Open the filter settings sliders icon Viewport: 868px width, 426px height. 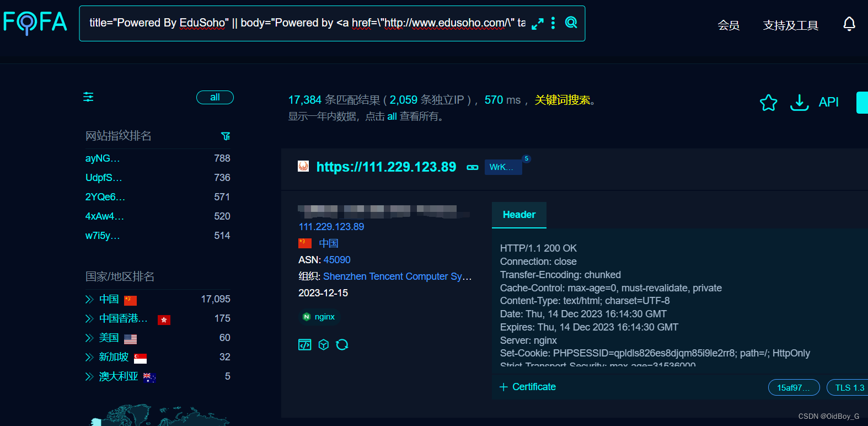tap(88, 97)
